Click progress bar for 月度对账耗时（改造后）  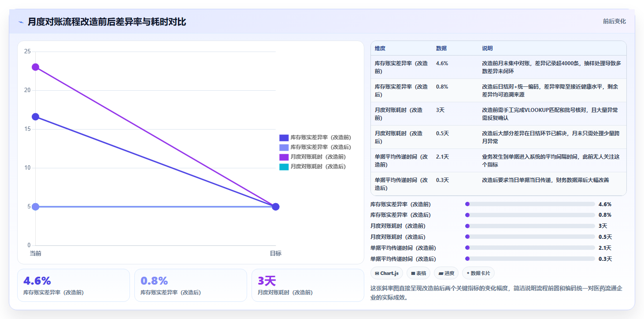pyautogui.click(x=530, y=237)
